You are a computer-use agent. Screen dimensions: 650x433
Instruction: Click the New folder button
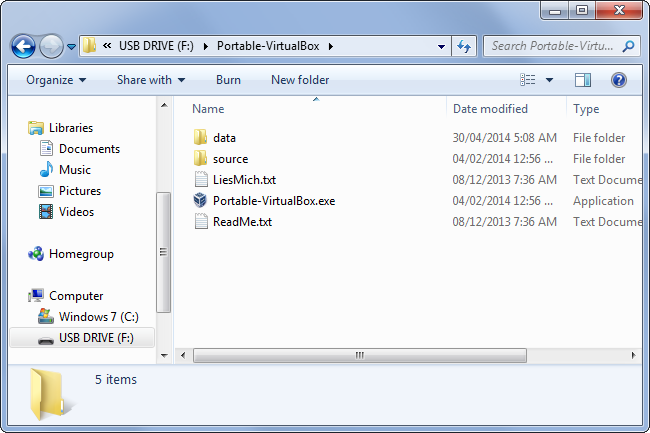(x=300, y=80)
